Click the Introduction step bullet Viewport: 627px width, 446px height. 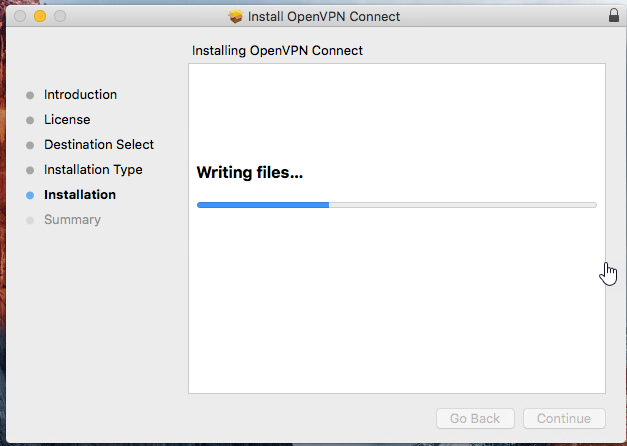coord(30,95)
